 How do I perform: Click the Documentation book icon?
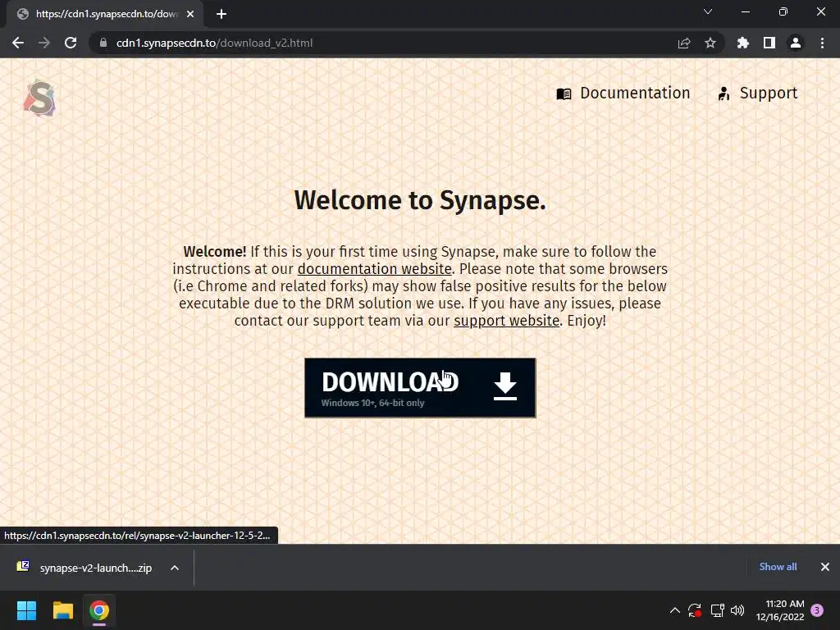click(x=564, y=94)
